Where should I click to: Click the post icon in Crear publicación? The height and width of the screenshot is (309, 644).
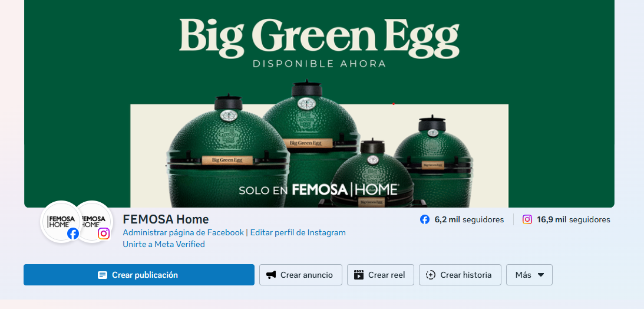click(103, 275)
